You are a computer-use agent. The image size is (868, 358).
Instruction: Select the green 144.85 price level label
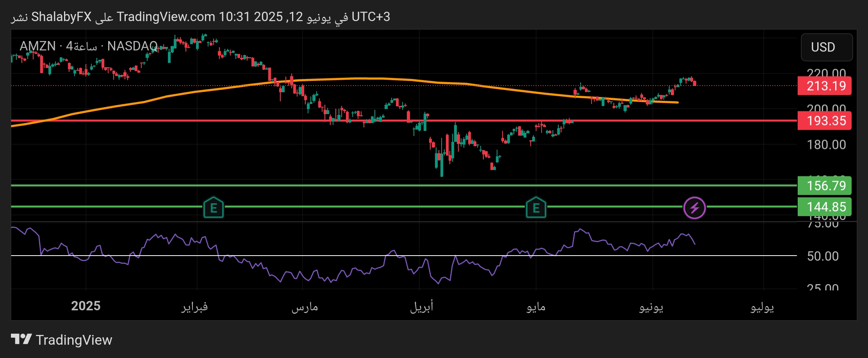click(824, 207)
